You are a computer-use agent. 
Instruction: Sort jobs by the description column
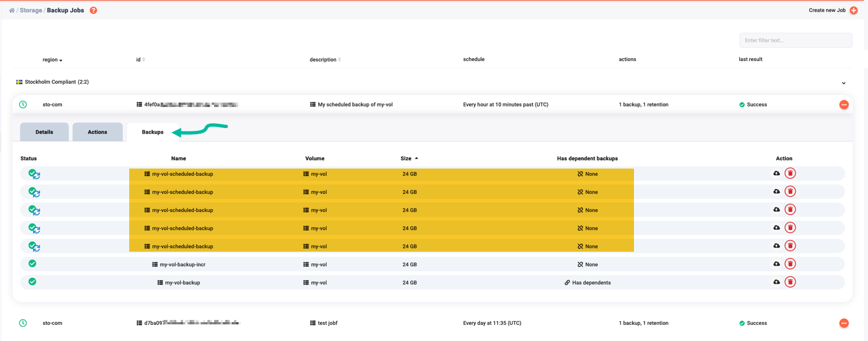pyautogui.click(x=326, y=59)
